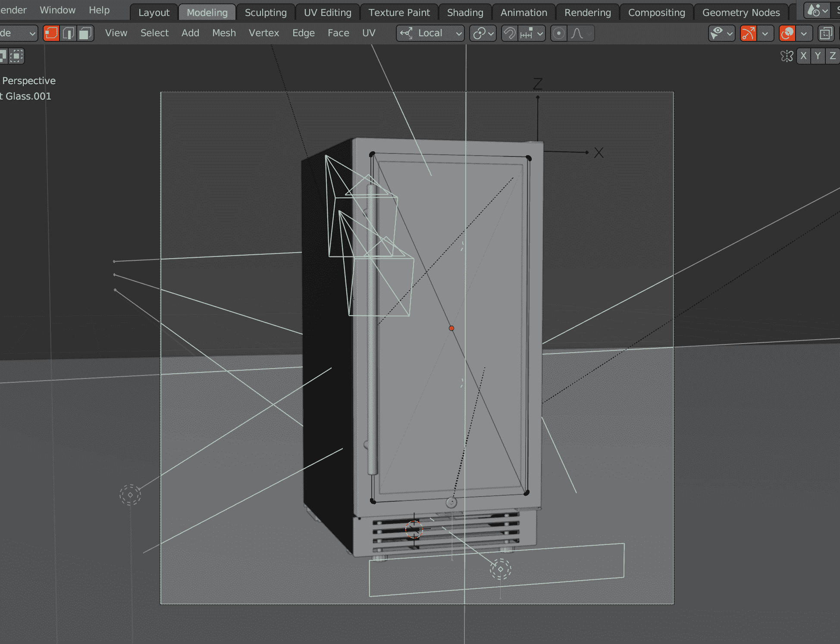Switch to face select mode
This screenshot has height=644, width=840.
coord(85,33)
